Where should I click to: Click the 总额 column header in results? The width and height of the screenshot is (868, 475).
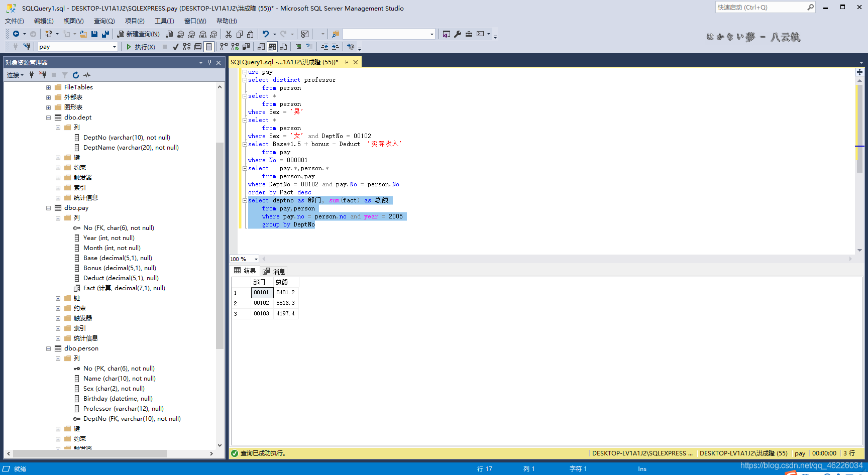(x=286, y=282)
